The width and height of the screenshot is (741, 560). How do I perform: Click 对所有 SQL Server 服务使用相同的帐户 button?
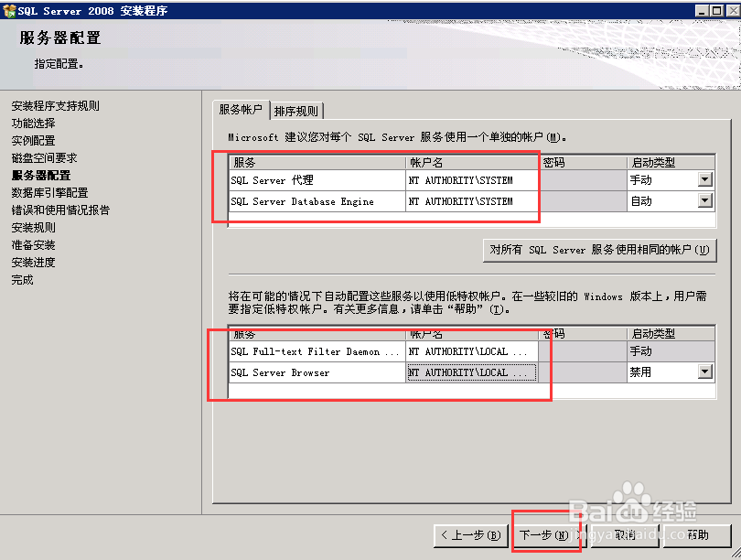600,250
